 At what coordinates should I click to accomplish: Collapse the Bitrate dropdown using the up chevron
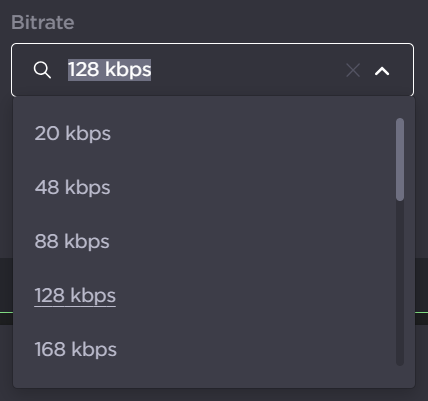[382, 71]
